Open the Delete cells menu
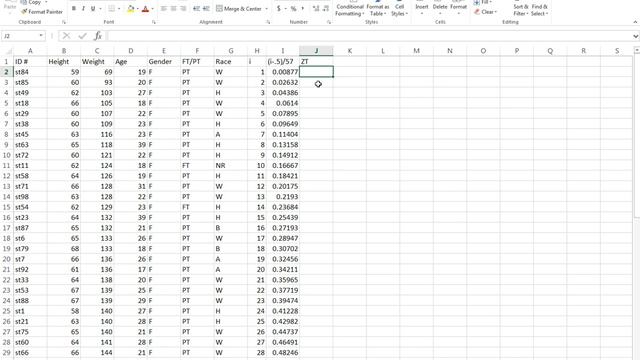This screenshot has width=640, height=360. (x=440, y=8)
